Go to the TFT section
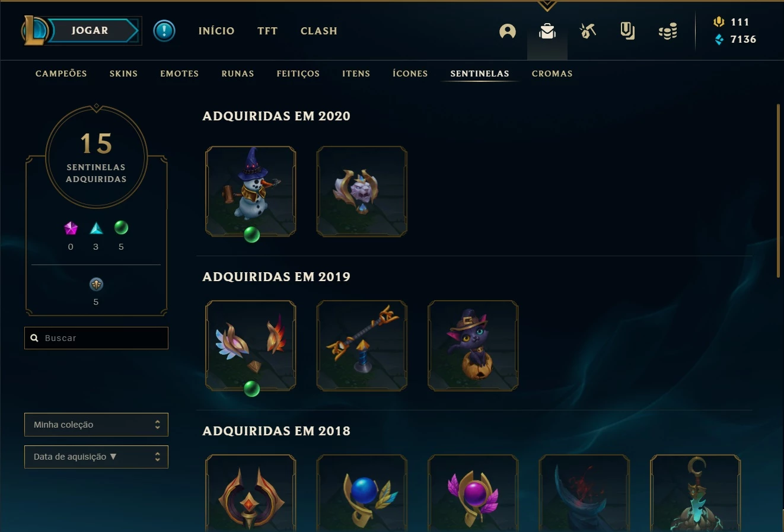784x532 pixels. point(267,31)
